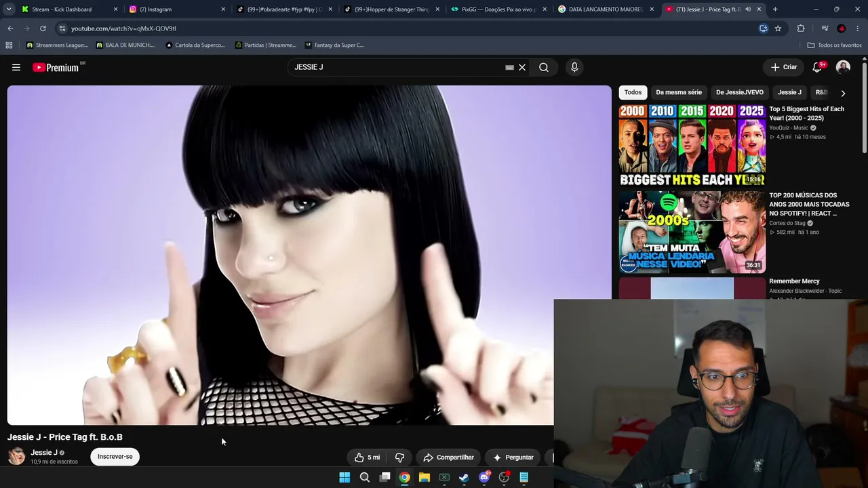The height and width of the screenshot is (488, 868).
Task: Open the YouTube hamburger guide menu
Action: pyautogui.click(x=16, y=67)
